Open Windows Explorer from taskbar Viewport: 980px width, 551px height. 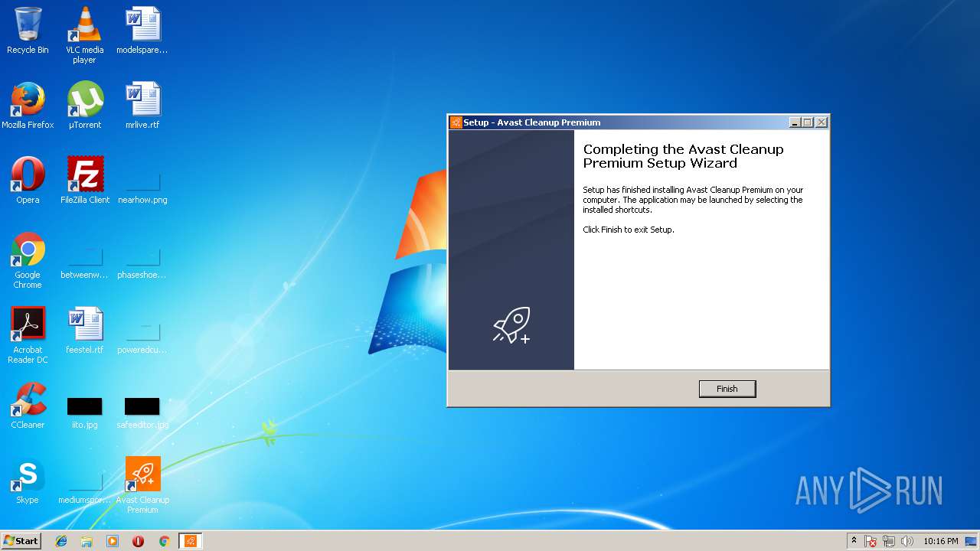[87, 541]
